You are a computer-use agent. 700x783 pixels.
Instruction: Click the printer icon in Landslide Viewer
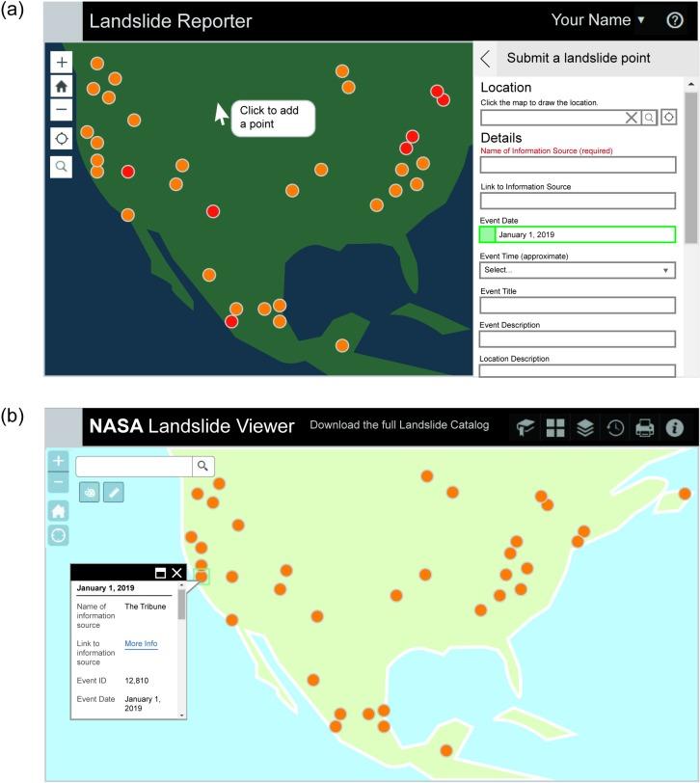[645, 428]
